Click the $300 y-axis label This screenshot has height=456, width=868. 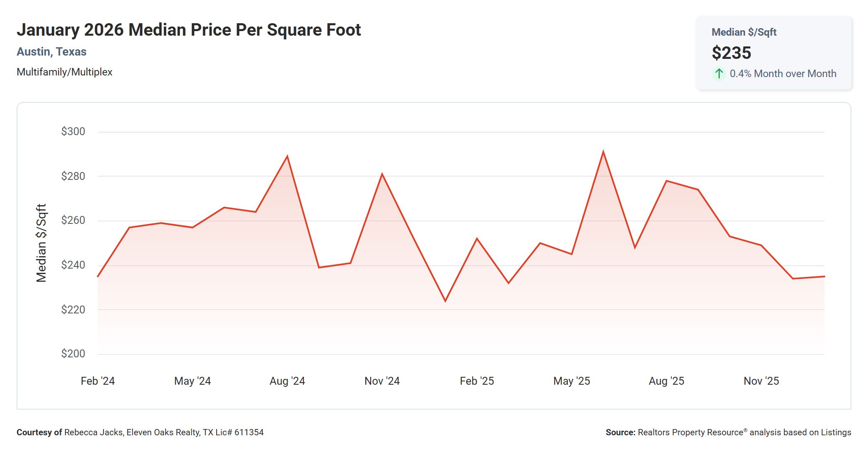click(73, 131)
